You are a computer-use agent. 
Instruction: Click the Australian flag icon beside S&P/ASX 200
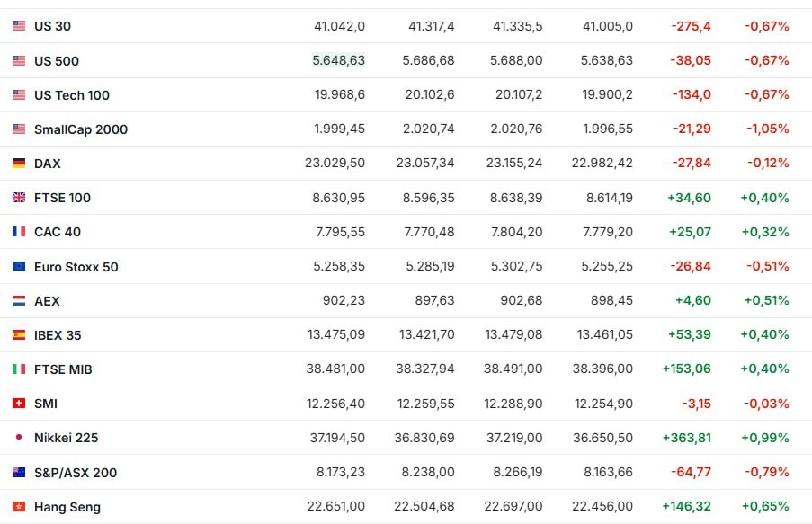click(x=19, y=472)
